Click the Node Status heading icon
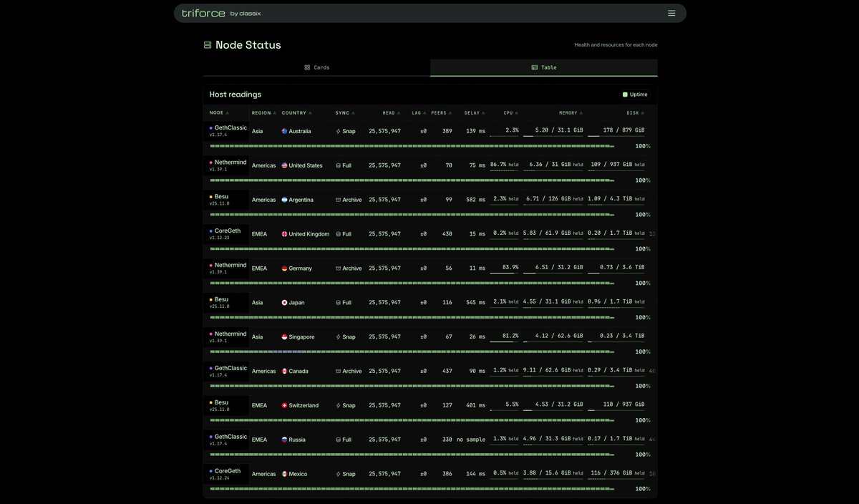This screenshot has height=504, width=859. pos(208,45)
